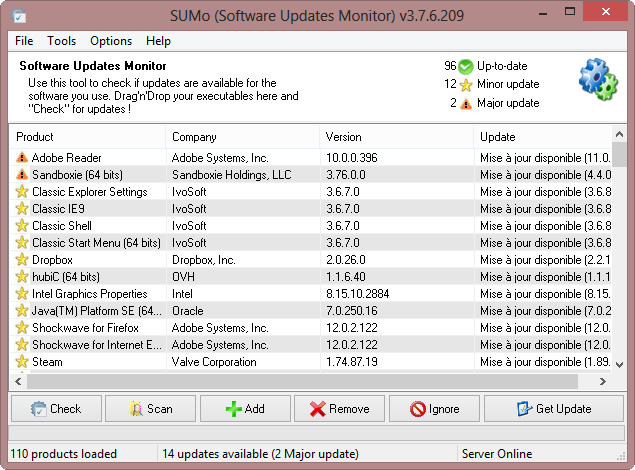The width and height of the screenshot is (635, 470).
Task: Click the horizontal scrollbar thumb
Action: (x=302, y=381)
